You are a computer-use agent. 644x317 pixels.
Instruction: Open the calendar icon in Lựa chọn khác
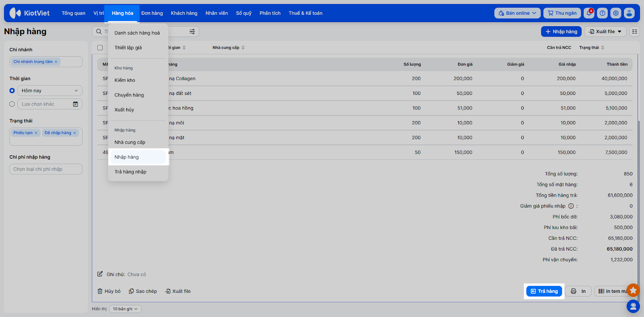point(75,104)
